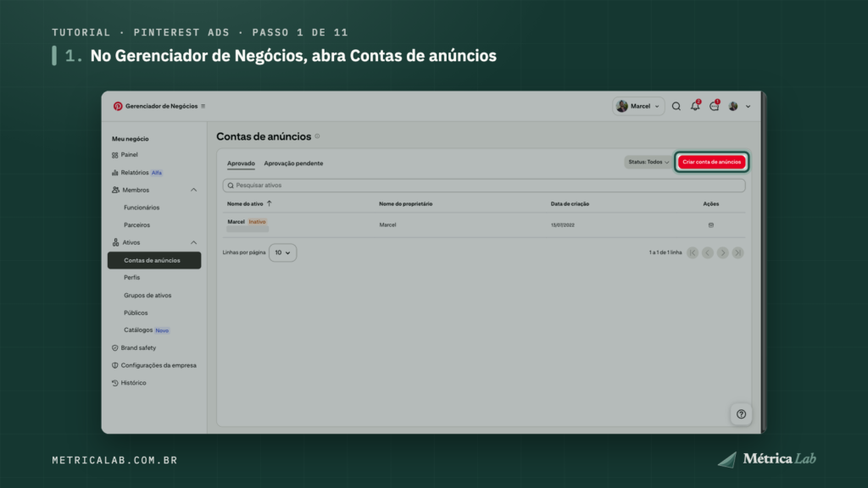Viewport: 868px width, 488px height.
Task: Click the profile avatar in top-right corner
Action: 733,106
